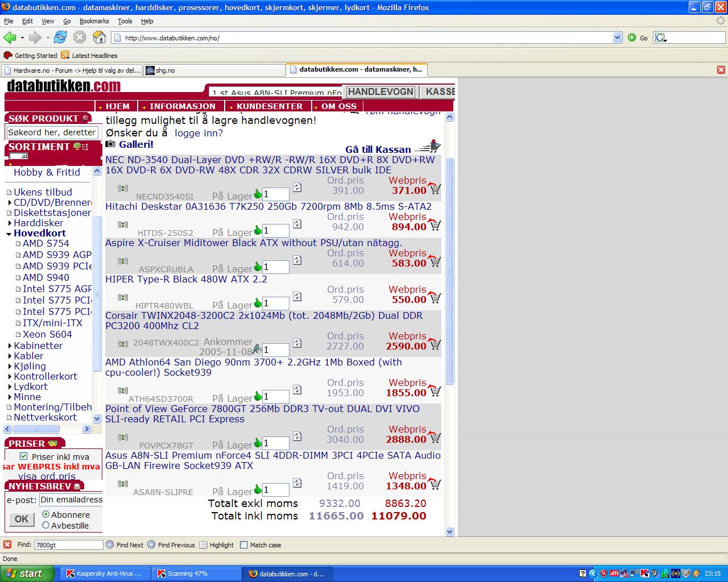Click compare icon beside POVPCX78GT
Viewport: 728px width, 582px height.
(x=123, y=437)
